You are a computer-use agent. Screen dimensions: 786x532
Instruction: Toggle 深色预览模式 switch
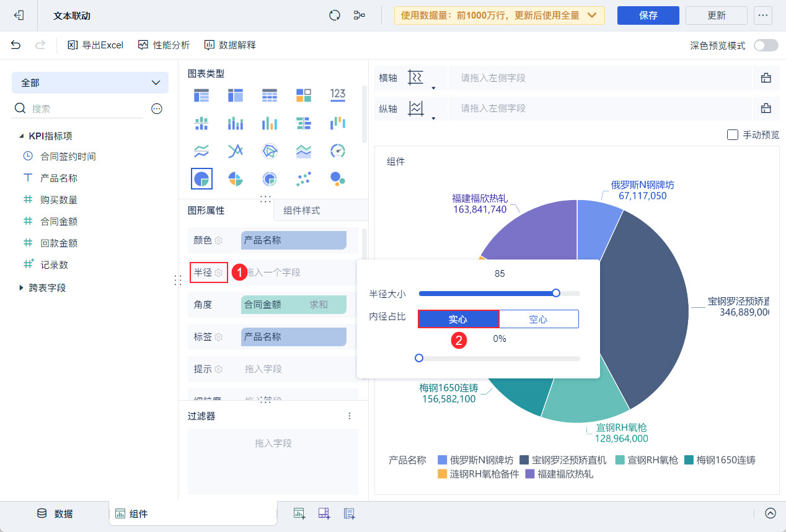coord(766,45)
